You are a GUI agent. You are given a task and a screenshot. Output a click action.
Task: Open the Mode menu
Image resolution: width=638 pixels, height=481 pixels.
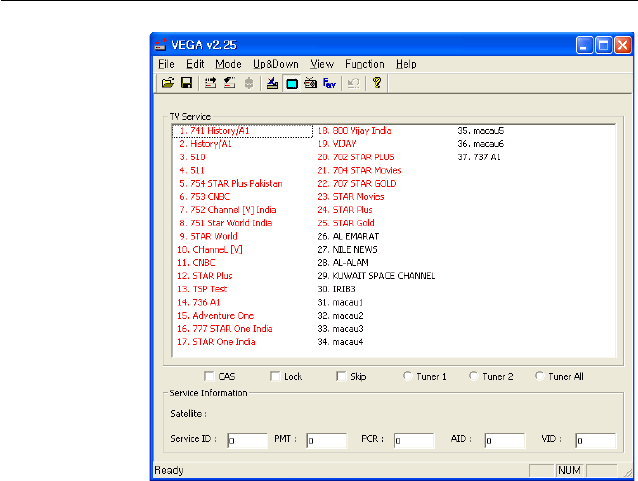click(228, 64)
